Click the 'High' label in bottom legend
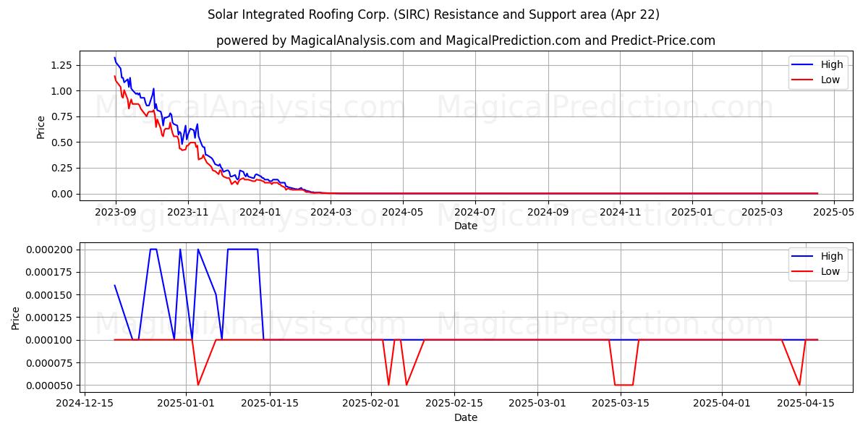The height and width of the screenshot is (434, 868). pyautogui.click(x=832, y=256)
